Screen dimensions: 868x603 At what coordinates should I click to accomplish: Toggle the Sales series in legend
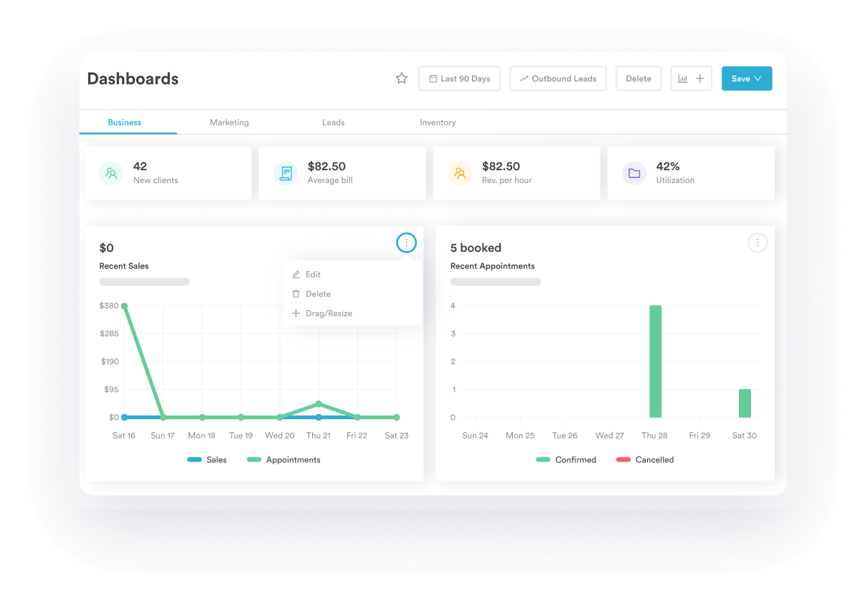207,459
